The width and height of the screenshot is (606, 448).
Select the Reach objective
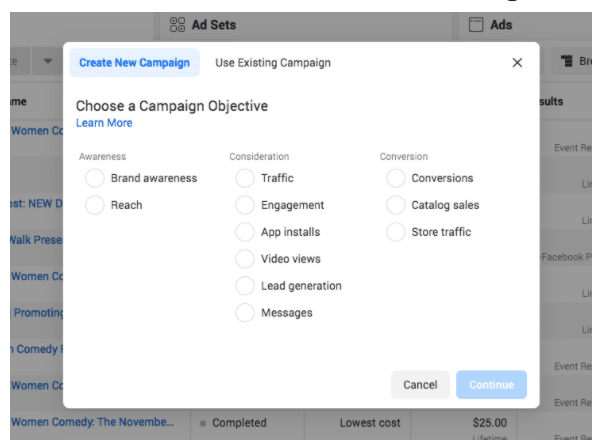pyautogui.click(x=95, y=205)
